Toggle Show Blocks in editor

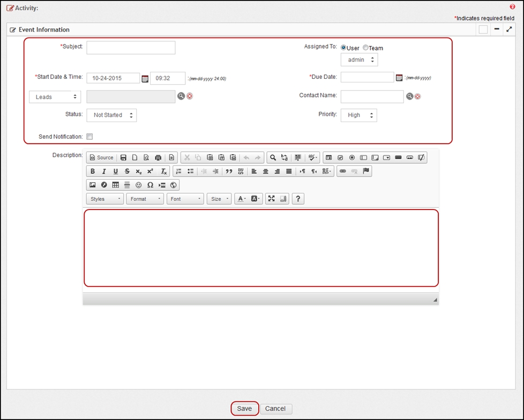283,198
